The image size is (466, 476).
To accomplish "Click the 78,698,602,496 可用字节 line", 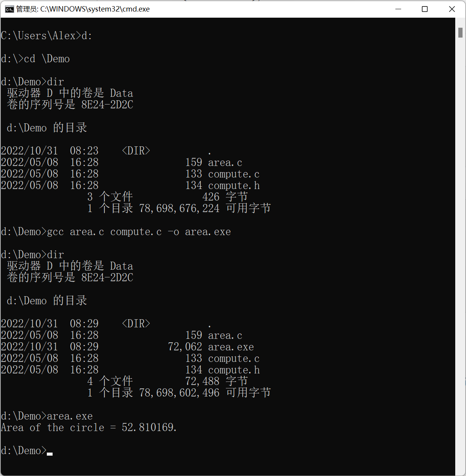I will coord(179,393).
